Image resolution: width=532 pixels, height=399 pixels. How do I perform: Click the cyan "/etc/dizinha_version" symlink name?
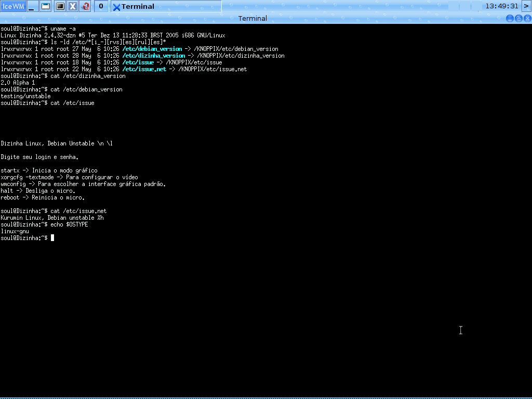(x=154, y=56)
